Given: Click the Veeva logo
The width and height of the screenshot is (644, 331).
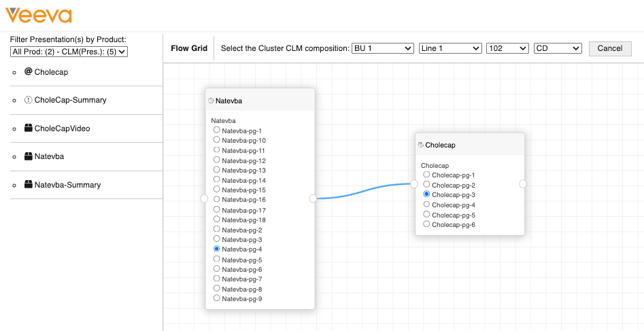Looking at the screenshot, I should (39, 15).
